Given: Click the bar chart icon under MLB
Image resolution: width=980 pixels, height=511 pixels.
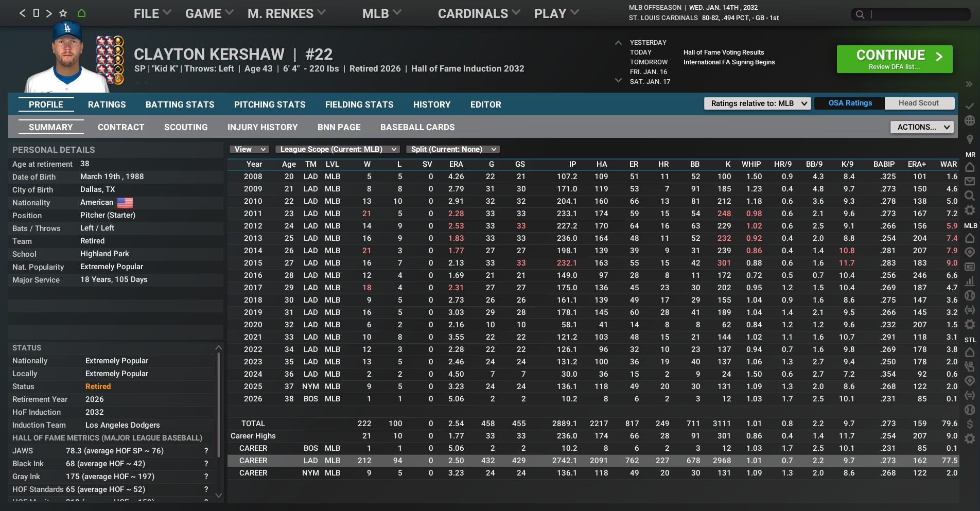Looking at the screenshot, I should pos(970,281).
